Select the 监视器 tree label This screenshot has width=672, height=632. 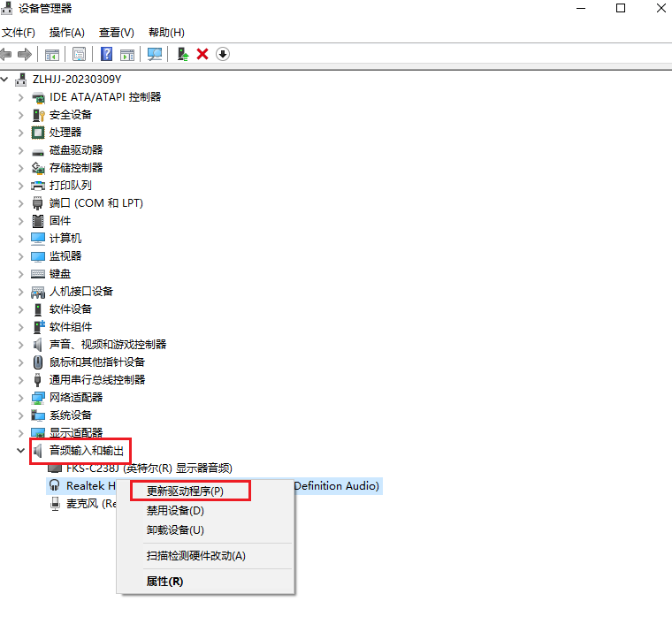click(65, 256)
